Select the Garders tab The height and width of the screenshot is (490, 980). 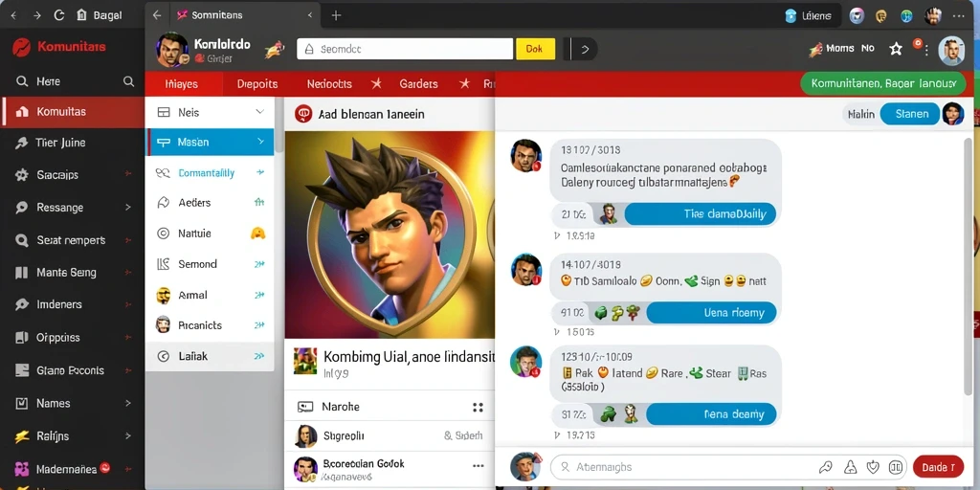pyautogui.click(x=418, y=84)
